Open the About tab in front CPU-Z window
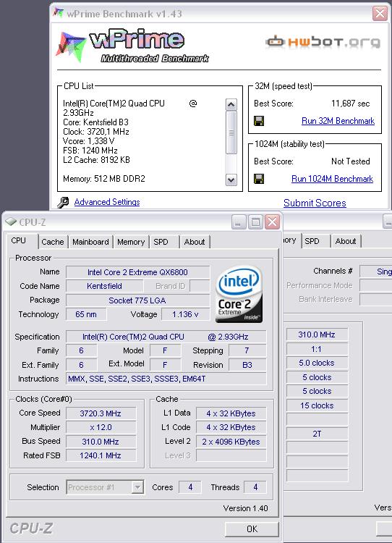 click(195, 242)
